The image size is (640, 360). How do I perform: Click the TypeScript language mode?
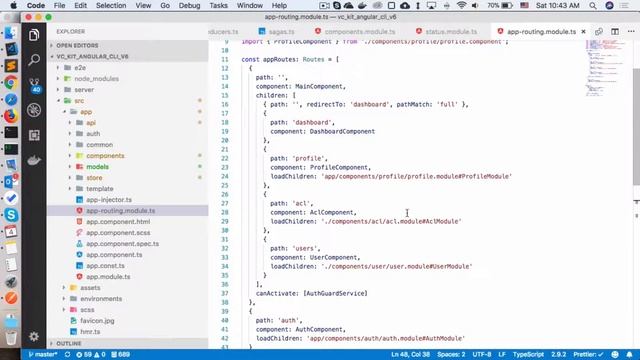point(528,354)
